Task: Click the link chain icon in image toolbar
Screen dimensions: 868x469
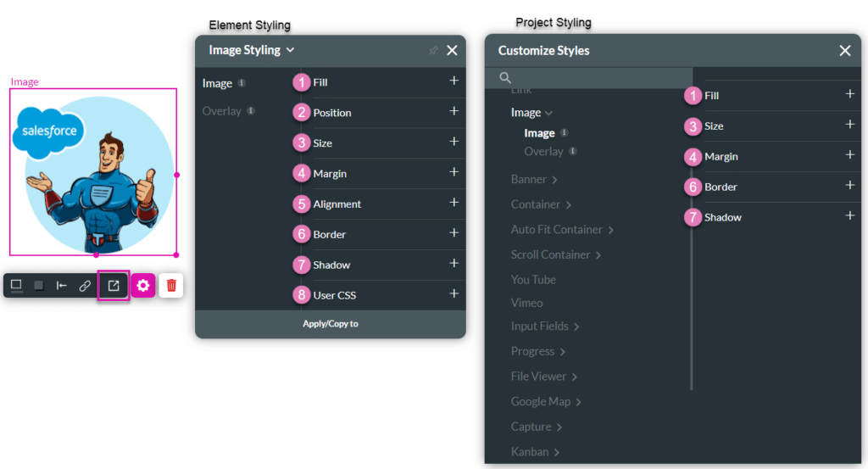Action: point(85,286)
